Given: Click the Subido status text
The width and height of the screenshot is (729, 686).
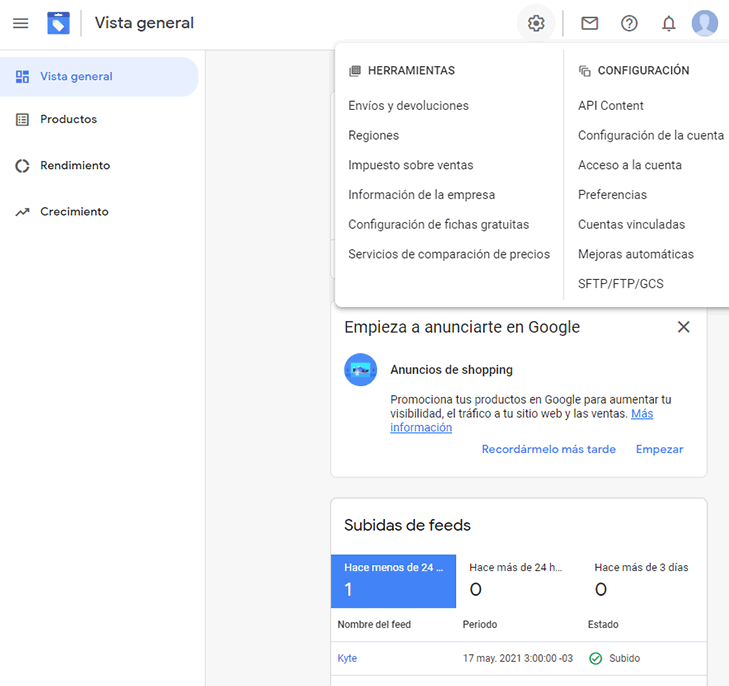Looking at the screenshot, I should pos(624,659).
